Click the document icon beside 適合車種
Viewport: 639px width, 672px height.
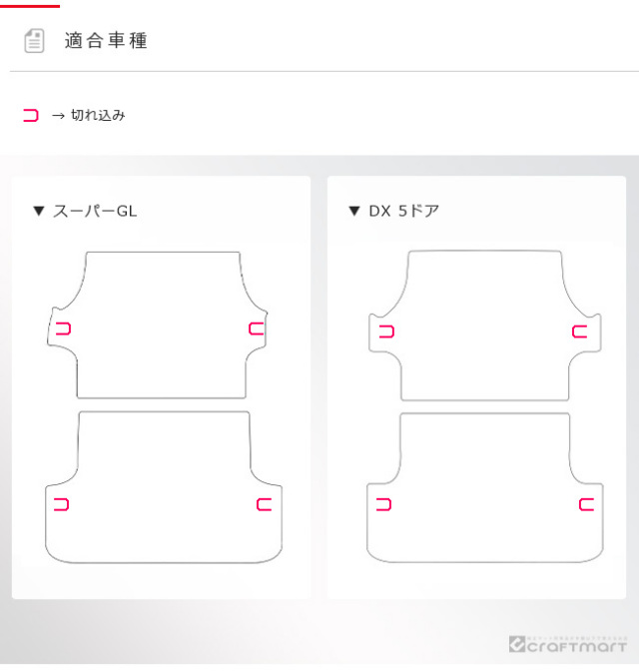click(34, 41)
